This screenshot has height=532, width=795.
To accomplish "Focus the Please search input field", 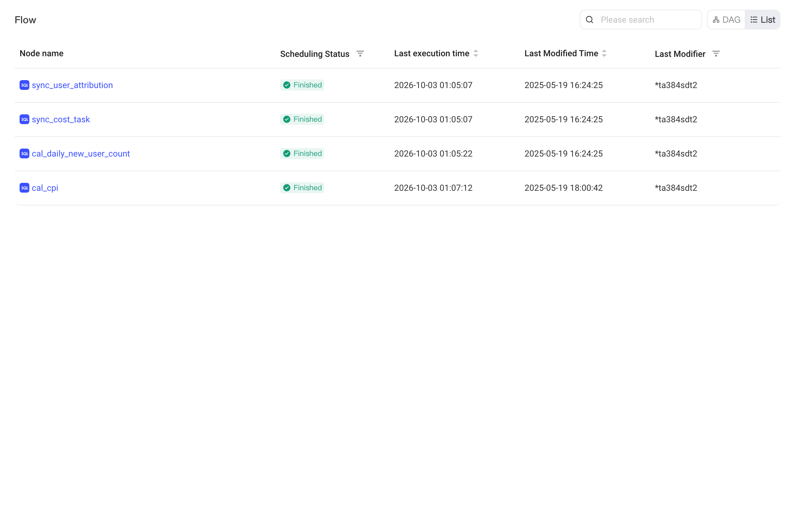I will point(641,20).
